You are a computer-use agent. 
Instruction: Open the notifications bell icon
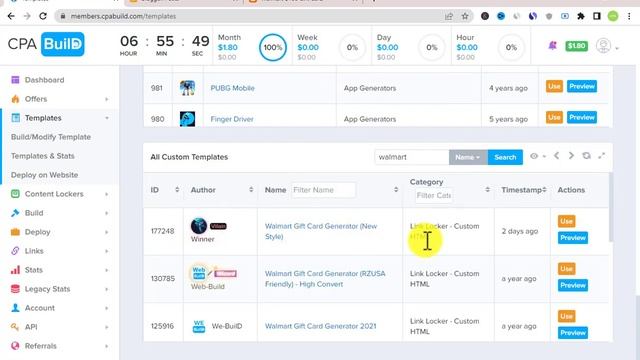552,46
